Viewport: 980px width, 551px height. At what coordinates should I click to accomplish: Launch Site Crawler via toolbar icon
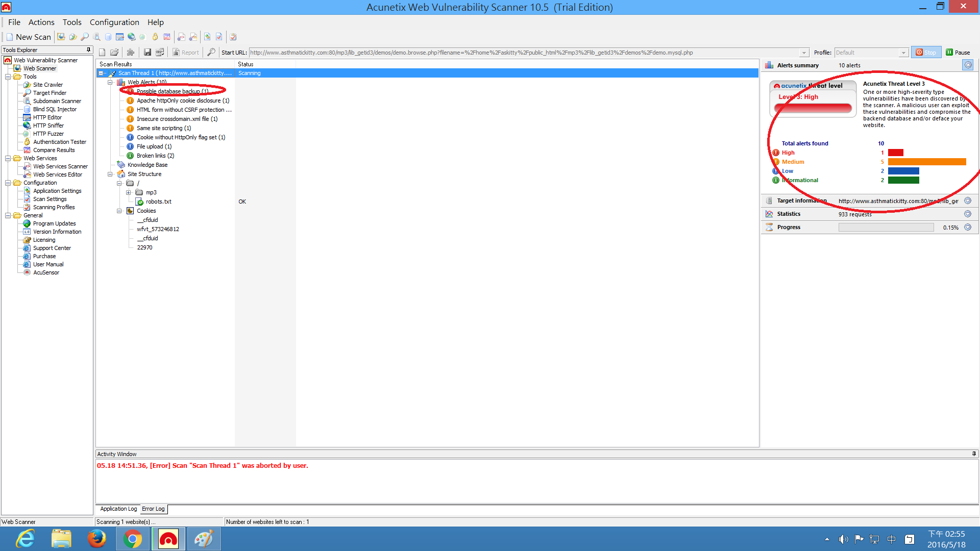(73, 37)
